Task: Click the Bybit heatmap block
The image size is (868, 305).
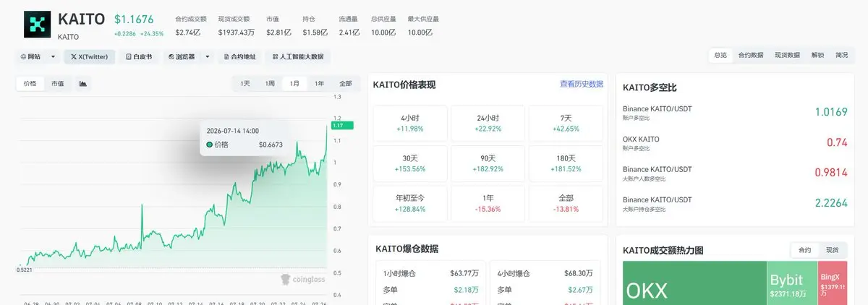Action: coord(792,283)
